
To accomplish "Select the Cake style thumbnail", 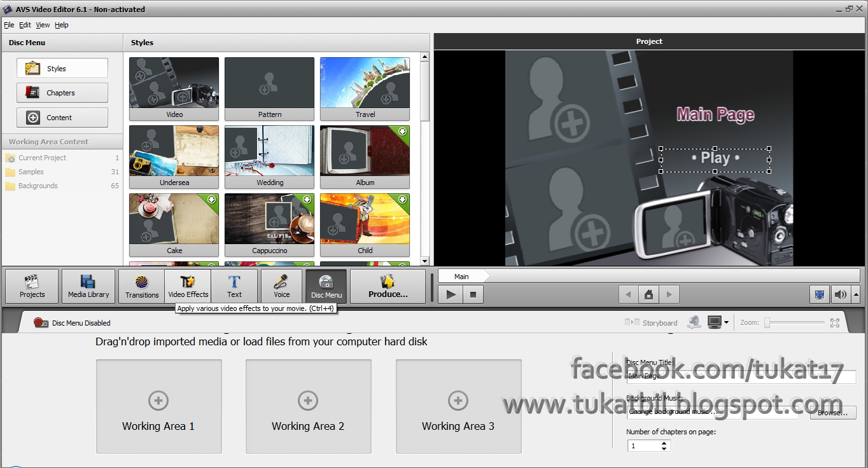I will coord(174,225).
